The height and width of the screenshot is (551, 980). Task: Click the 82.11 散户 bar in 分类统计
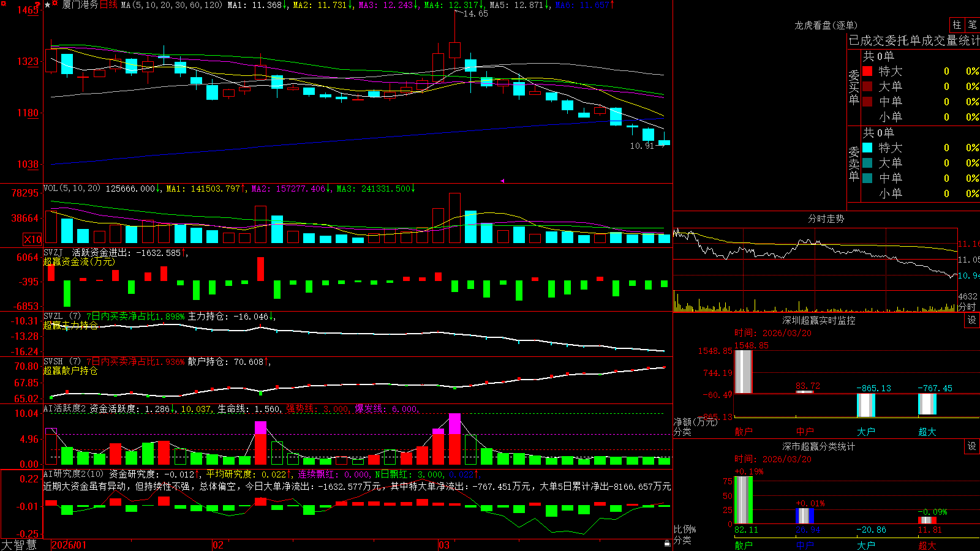(744, 500)
